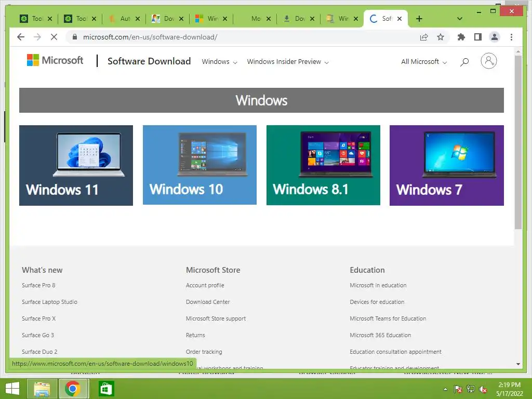532x399 pixels.
Task: Click the Windows Start button
Action: click(x=12, y=389)
